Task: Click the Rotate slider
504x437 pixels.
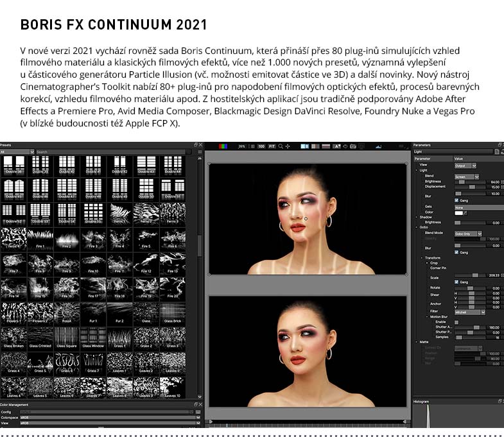Action: [x=470, y=288]
